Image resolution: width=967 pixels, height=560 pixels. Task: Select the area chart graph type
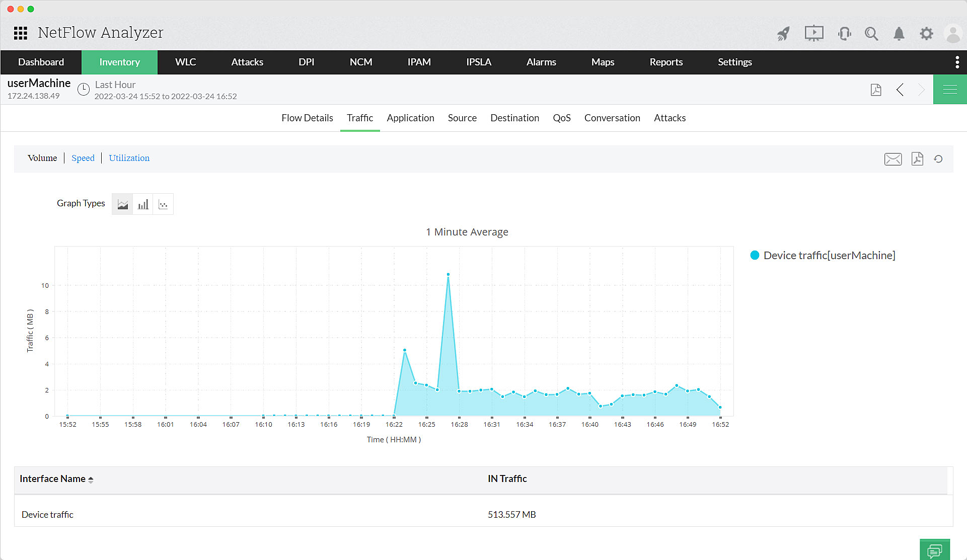click(122, 204)
